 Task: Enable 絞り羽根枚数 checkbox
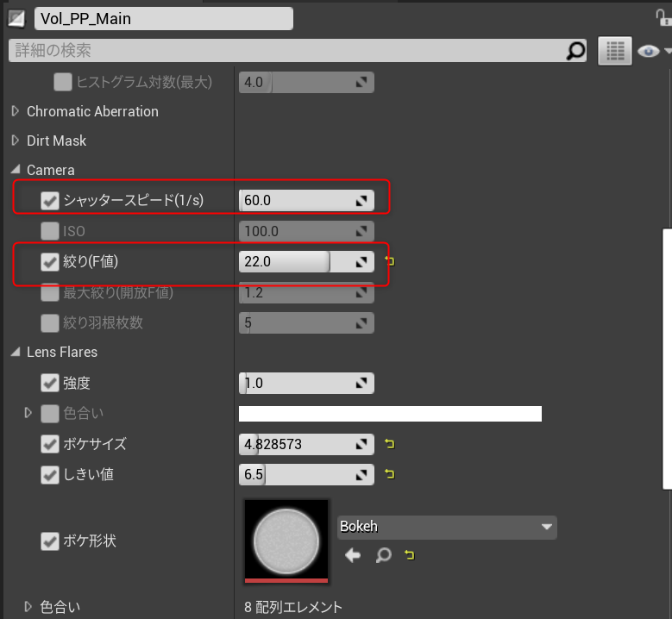coord(50,323)
